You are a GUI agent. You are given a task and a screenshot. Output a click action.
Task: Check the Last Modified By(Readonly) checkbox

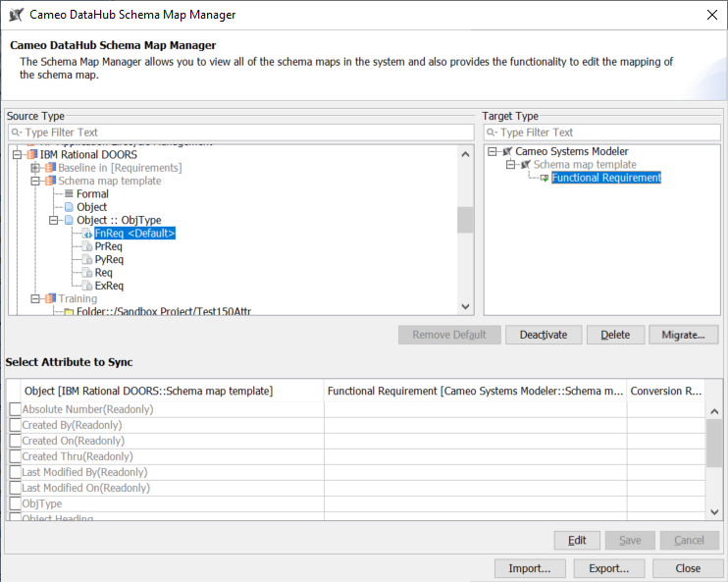coord(16,472)
